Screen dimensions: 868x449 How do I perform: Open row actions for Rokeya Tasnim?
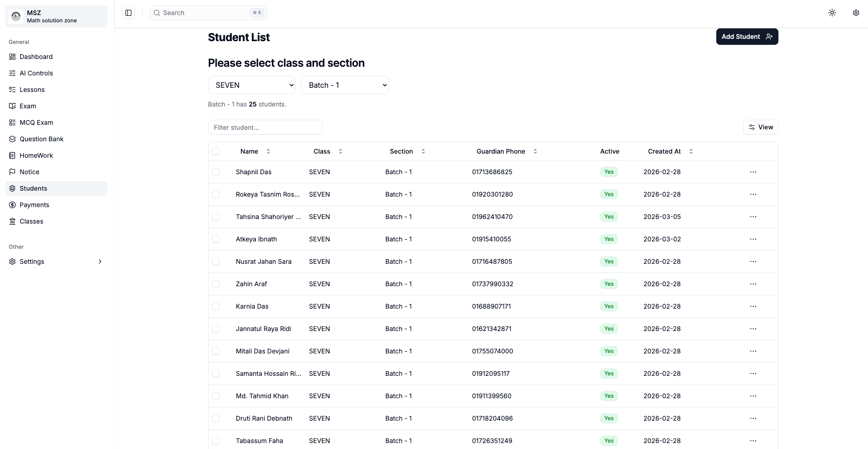coord(753,194)
